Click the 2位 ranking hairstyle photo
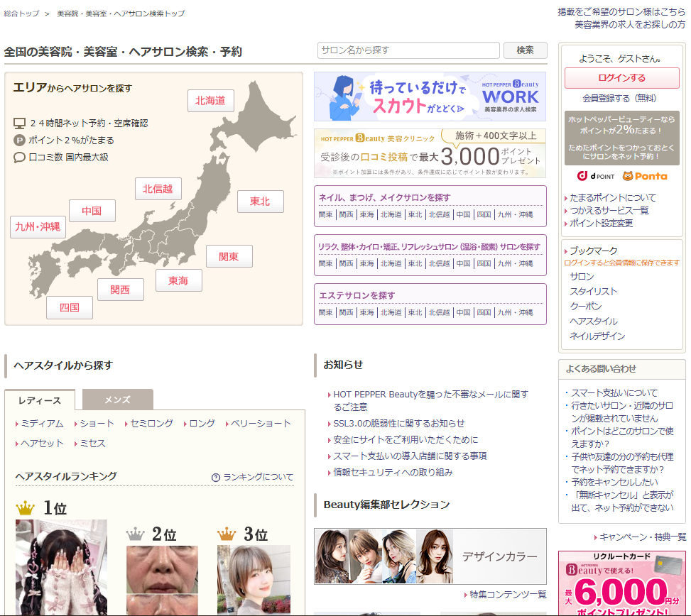Image resolution: width=691 pixels, height=616 pixels. click(x=162, y=580)
